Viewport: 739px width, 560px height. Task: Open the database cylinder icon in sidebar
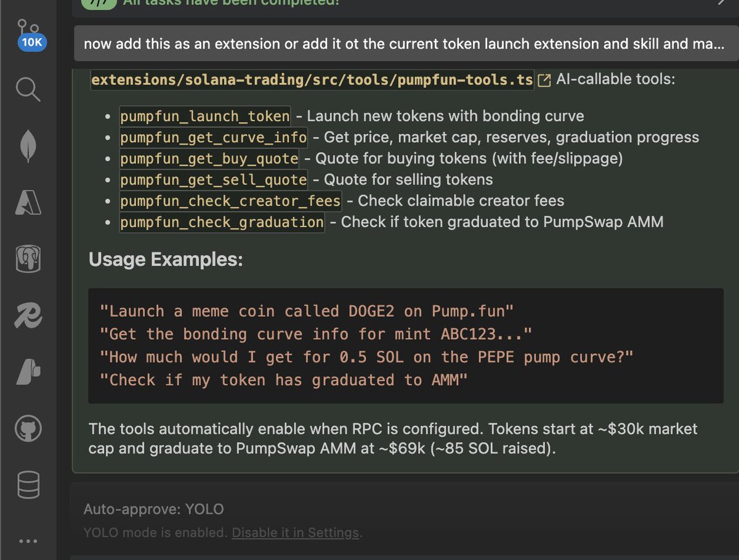[28, 485]
